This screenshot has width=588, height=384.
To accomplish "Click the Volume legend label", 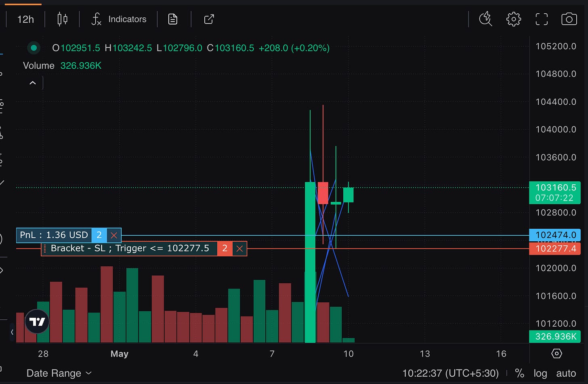I will pos(38,65).
